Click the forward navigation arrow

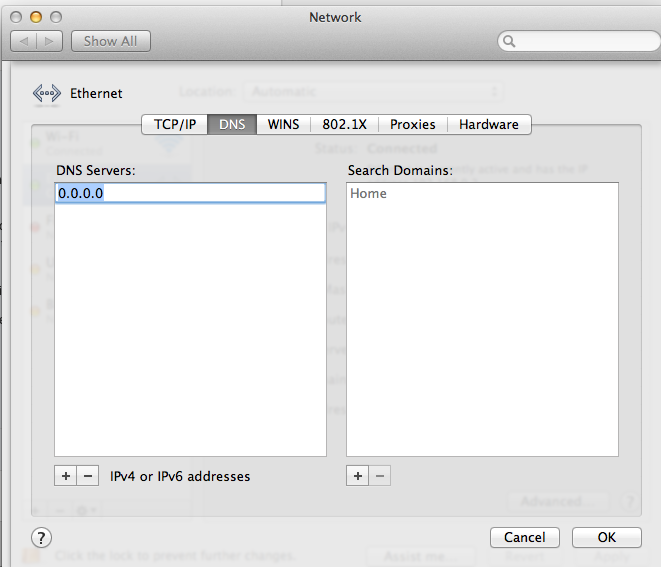50,41
